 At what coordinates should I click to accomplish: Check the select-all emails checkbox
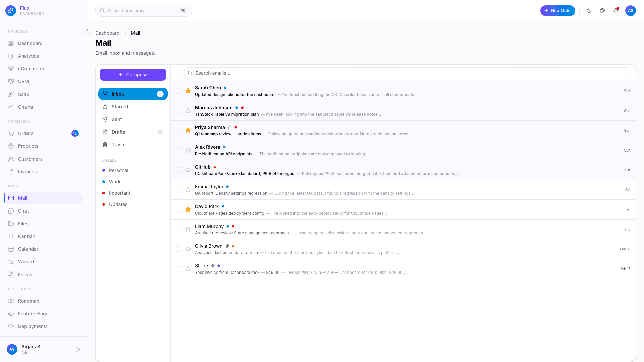click(x=179, y=73)
